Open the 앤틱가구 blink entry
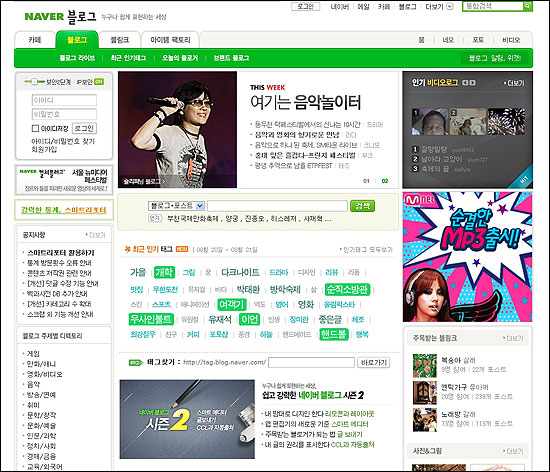550x472 pixels. pos(453,387)
